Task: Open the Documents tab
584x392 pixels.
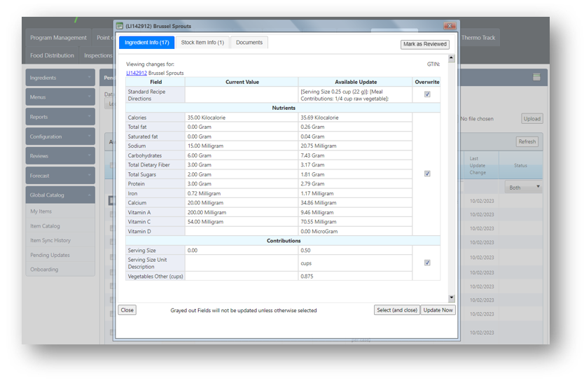Action: point(249,43)
